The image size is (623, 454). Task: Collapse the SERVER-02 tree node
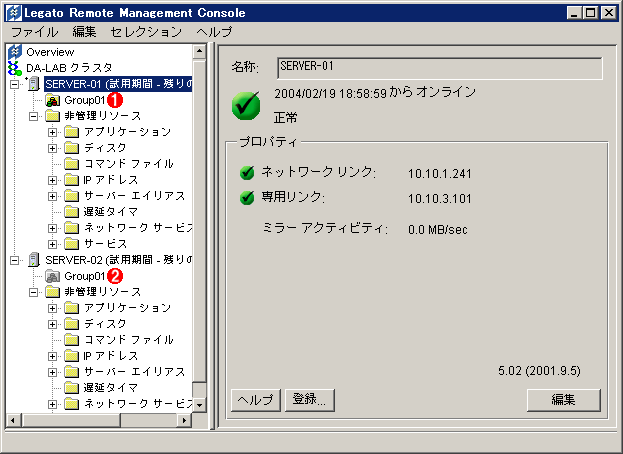click(15, 260)
